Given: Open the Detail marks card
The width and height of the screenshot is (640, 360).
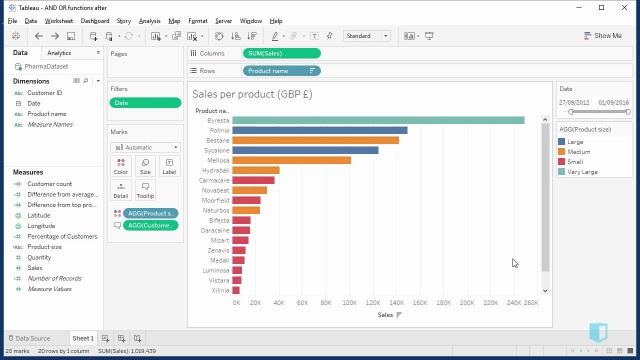Looking at the screenshot, I should [x=121, y=190].
